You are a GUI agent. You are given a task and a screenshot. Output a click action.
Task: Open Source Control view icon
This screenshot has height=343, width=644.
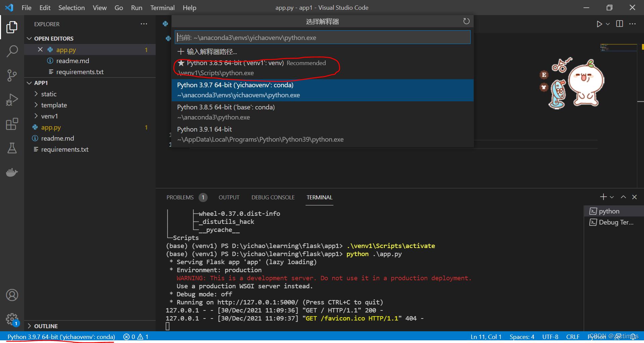[12, 76]
